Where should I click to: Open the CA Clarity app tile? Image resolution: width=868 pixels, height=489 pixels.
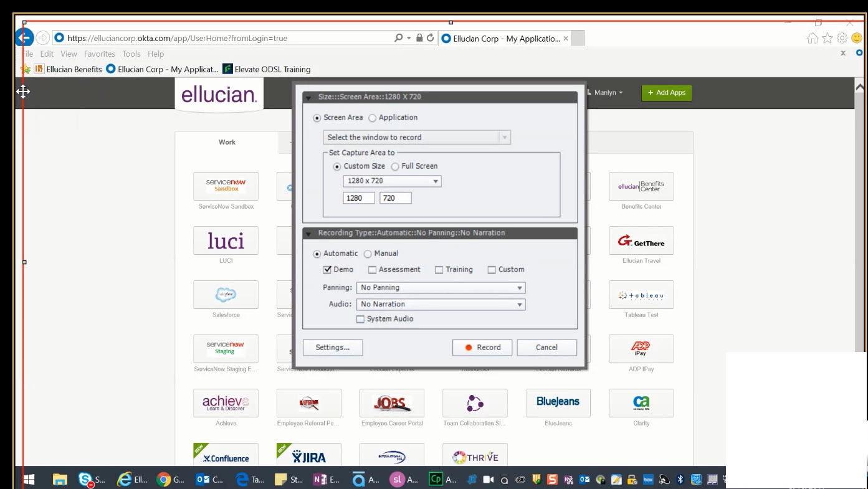click(641, 403)
